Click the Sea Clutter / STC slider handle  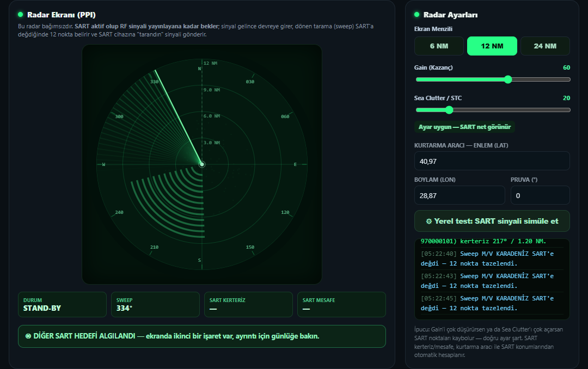click(449, 110)
